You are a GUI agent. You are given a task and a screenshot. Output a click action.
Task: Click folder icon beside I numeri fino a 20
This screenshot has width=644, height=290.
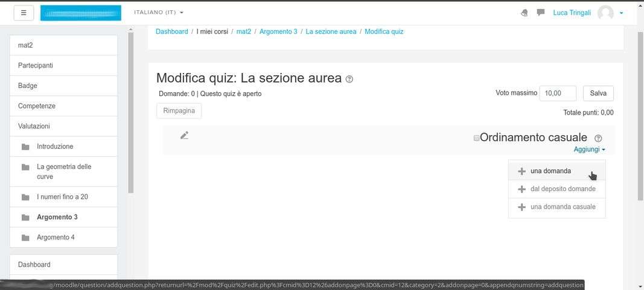[25, 197]
